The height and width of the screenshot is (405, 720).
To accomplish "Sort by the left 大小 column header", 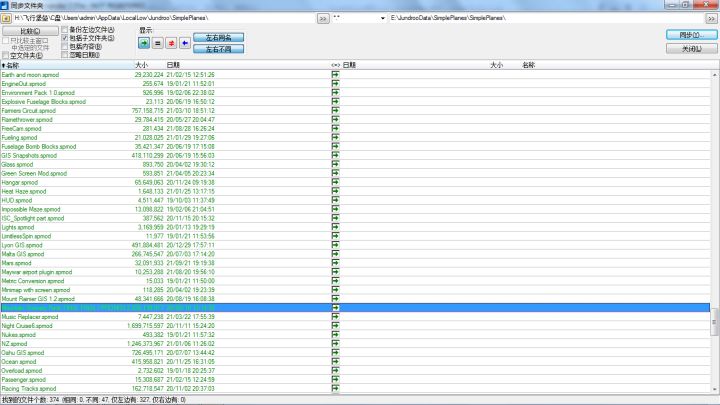I will point(141,65).
